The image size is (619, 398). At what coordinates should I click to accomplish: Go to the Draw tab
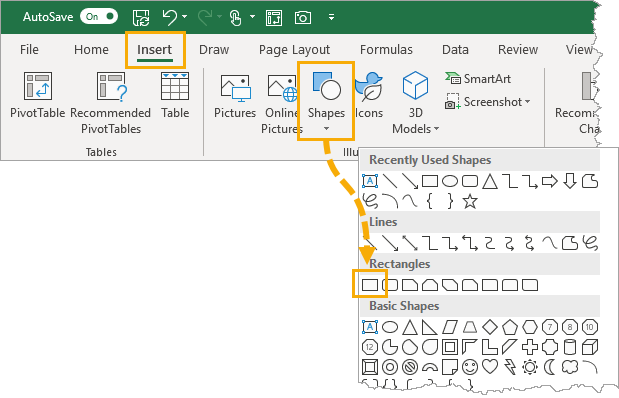pos(214,50)
